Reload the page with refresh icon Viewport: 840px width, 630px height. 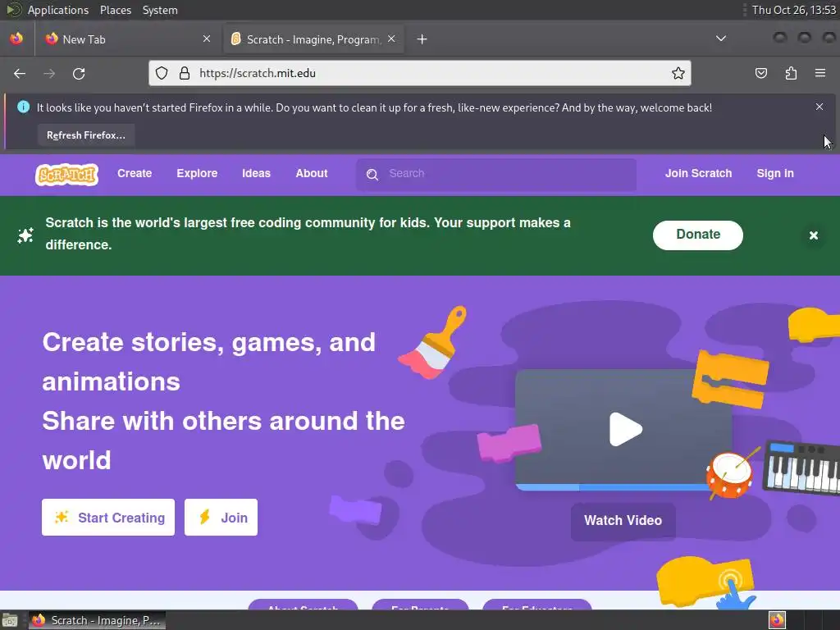pyautogui.click(x=79, y=73)
